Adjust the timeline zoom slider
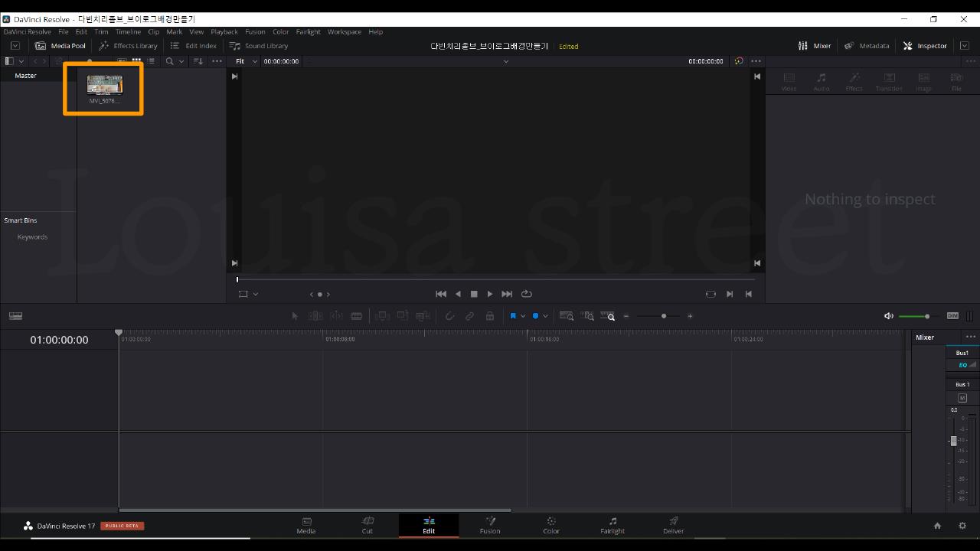 [658, 316]
